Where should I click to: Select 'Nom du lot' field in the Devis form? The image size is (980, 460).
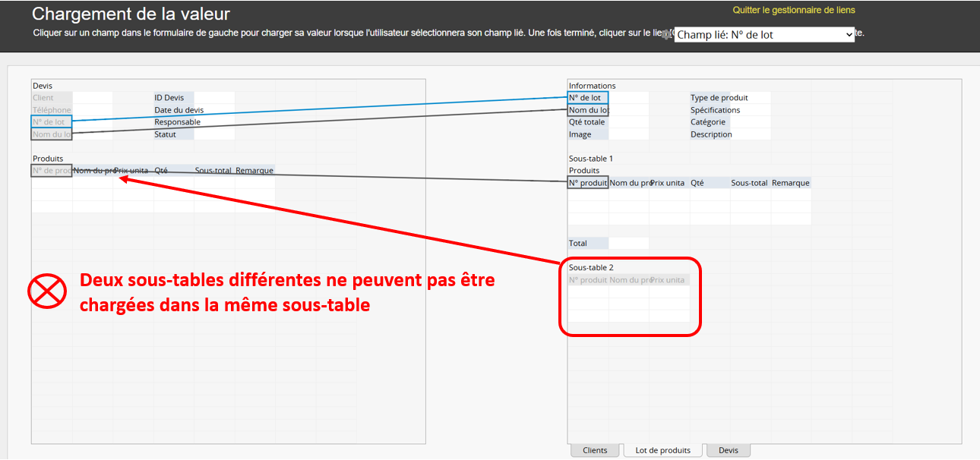click(x=52, y=134)
